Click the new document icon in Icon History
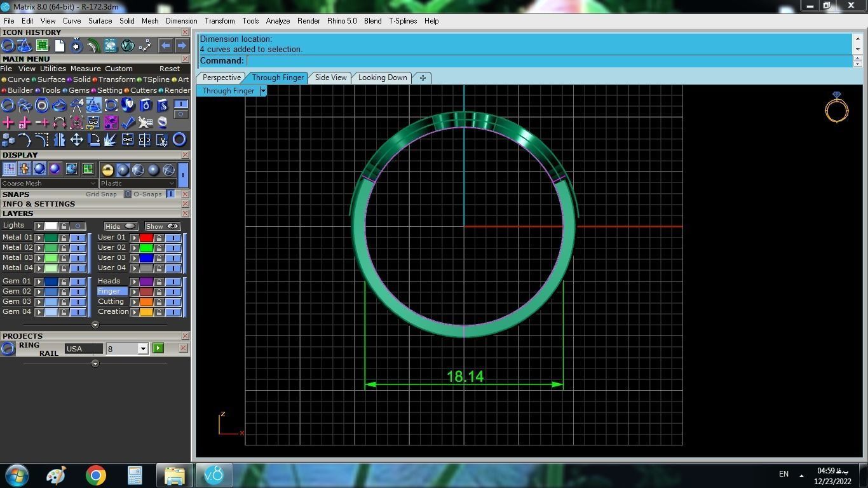The image size is (868, 488). click(59, 46)
